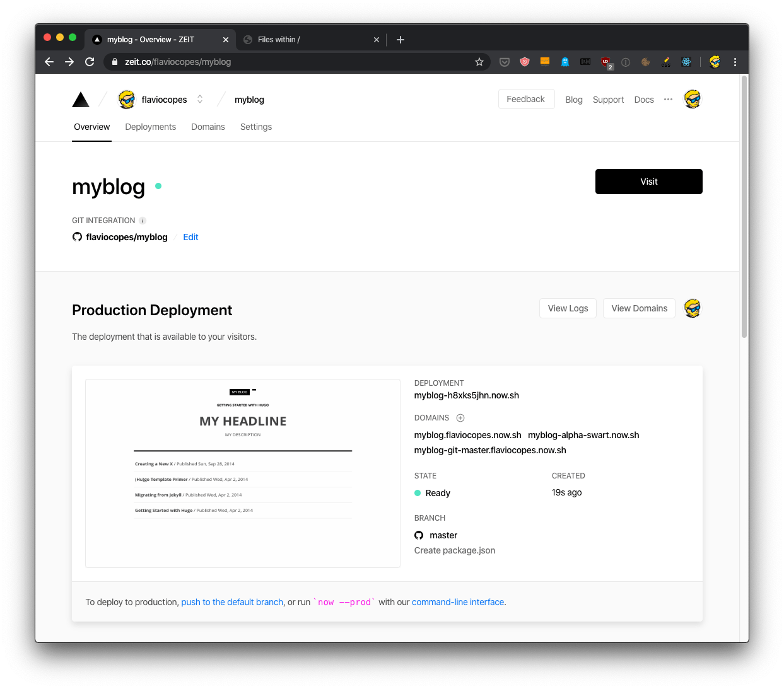Open the more options ellipsis menu
This screenshot has width=784, height=689.
[668, 100]
